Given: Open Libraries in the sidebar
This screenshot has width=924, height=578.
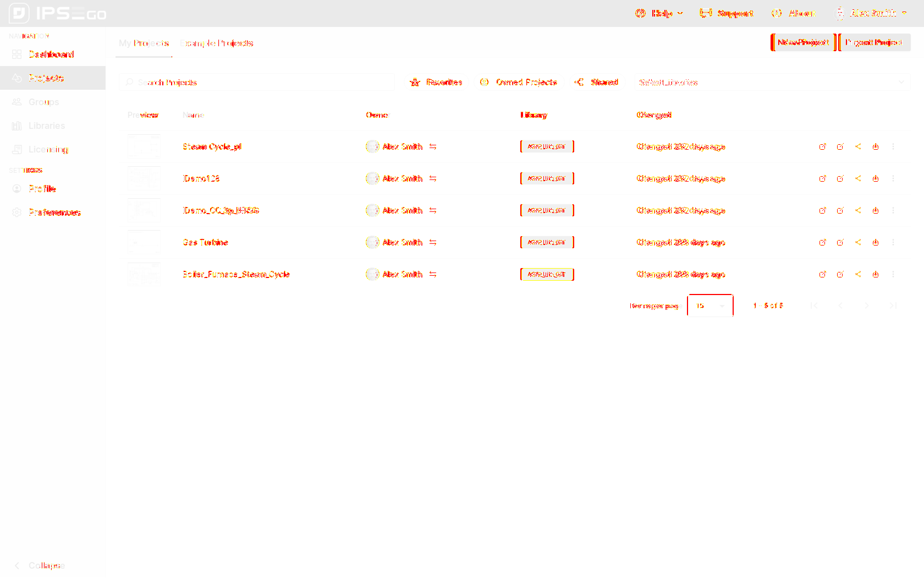Looking at the screenshot, I should (46, 126).
